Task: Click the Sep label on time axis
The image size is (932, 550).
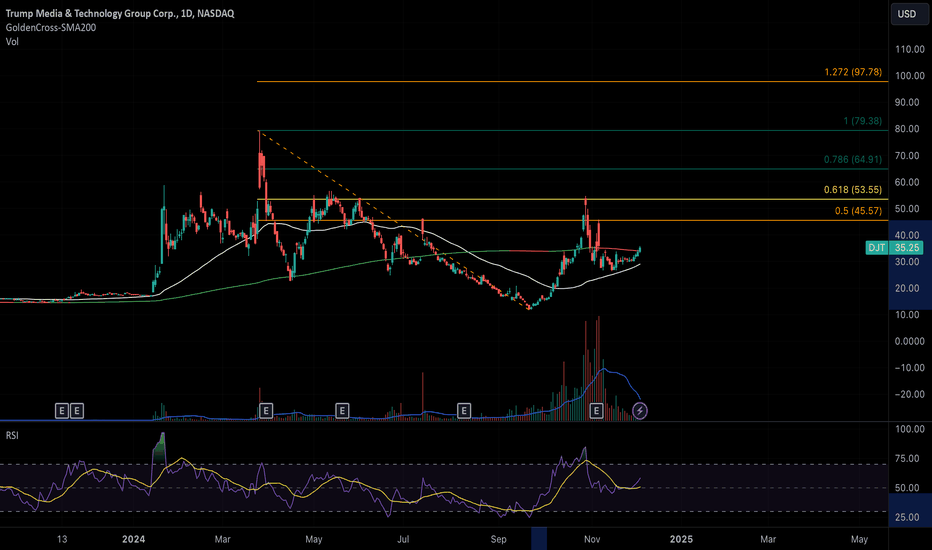Action: 499,539
